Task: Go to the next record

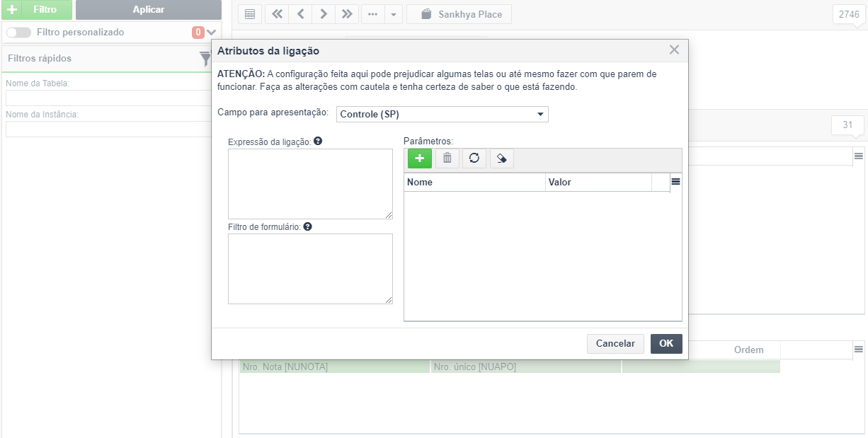Action: tap(324, 14)
